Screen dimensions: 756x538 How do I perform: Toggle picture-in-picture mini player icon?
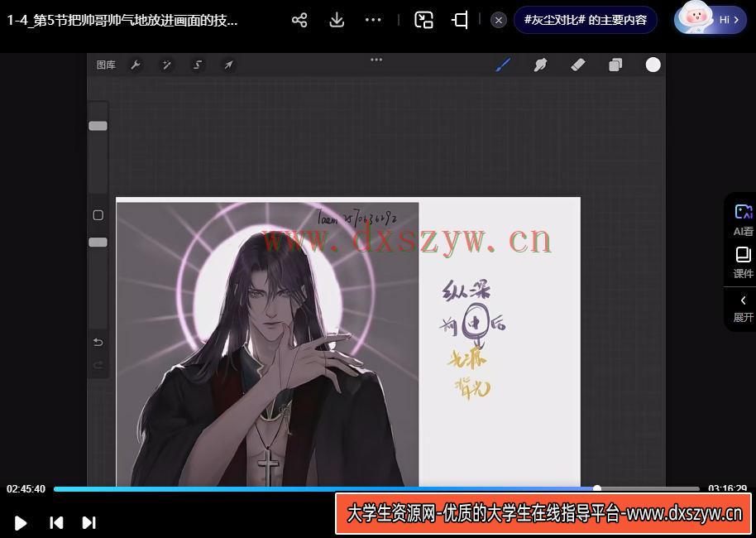click(x=423, y=20)
